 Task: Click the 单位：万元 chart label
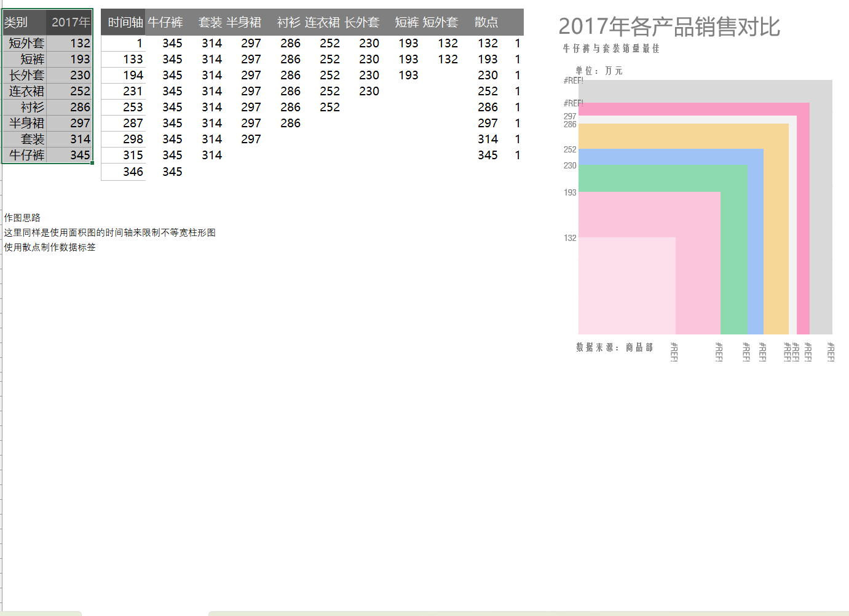click(599, 71)
